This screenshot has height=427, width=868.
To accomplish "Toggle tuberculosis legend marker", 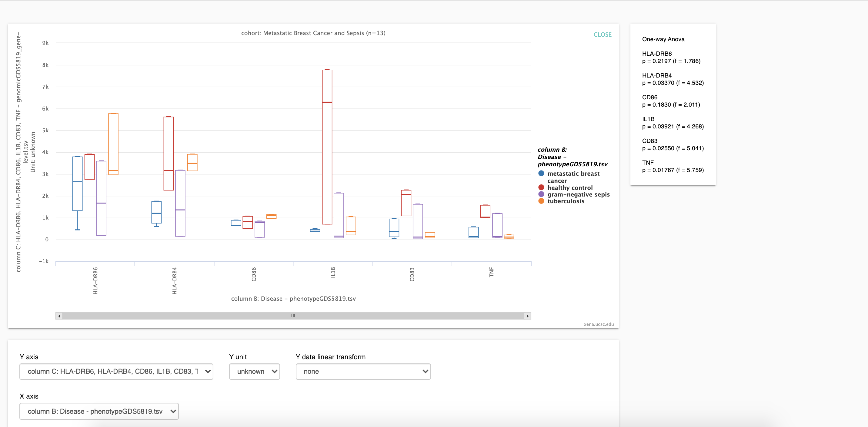I will [541, 201].
